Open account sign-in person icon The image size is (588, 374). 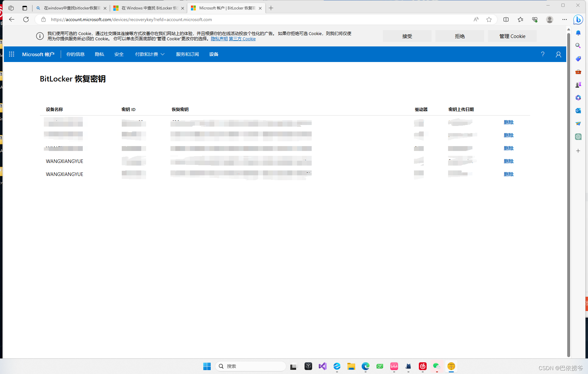point(558,55)
